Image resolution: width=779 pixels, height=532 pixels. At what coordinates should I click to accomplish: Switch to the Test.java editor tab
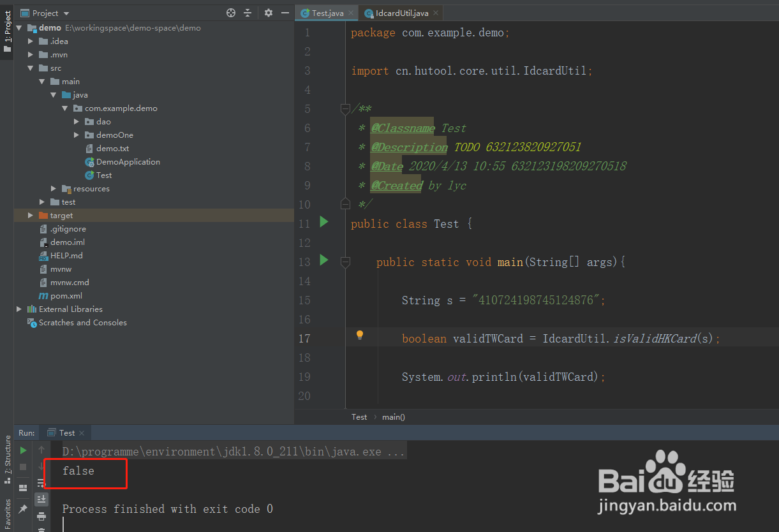[x=327, y=13]
